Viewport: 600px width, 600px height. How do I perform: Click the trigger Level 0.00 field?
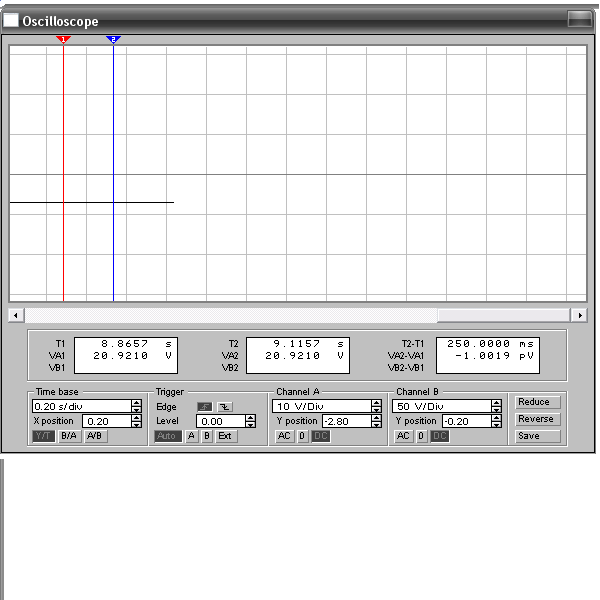221,421
